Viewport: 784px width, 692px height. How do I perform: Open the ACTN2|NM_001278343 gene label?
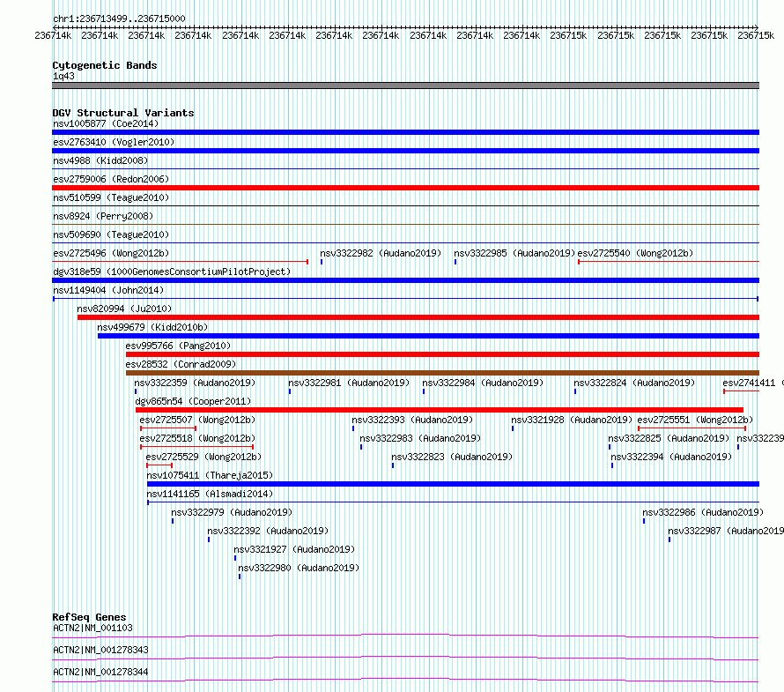tap(100, 650)
